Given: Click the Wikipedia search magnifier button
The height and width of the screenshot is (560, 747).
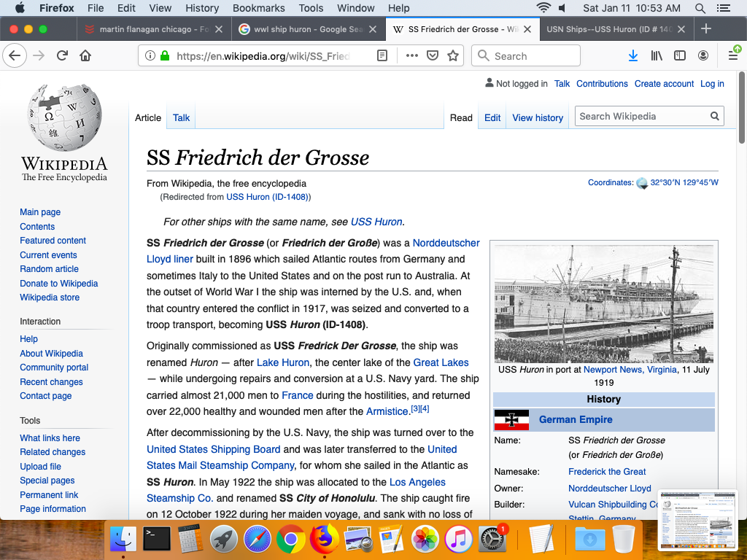Looking at the screenshot, I should (715, 117).
